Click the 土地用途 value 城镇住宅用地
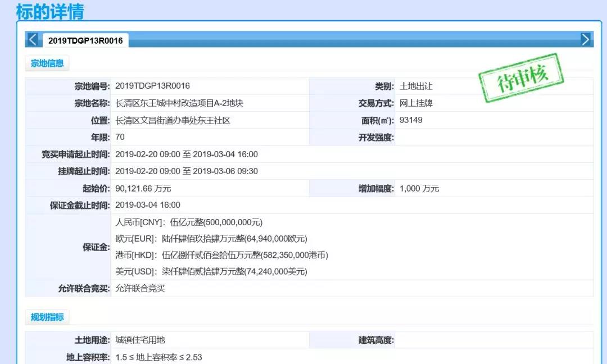The width and height of the screenshot is (607, 364). (140, 340)
